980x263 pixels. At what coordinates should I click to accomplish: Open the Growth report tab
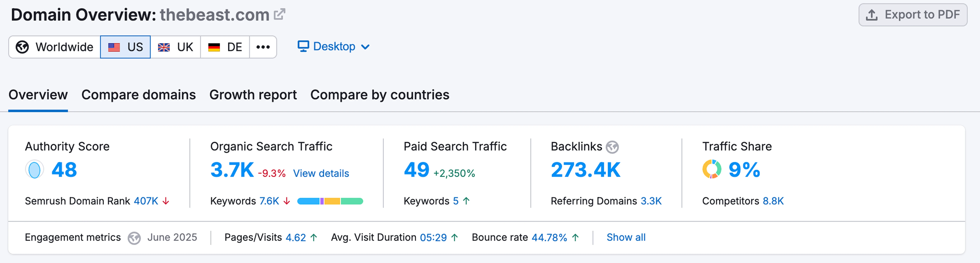[x=253, y=95]
